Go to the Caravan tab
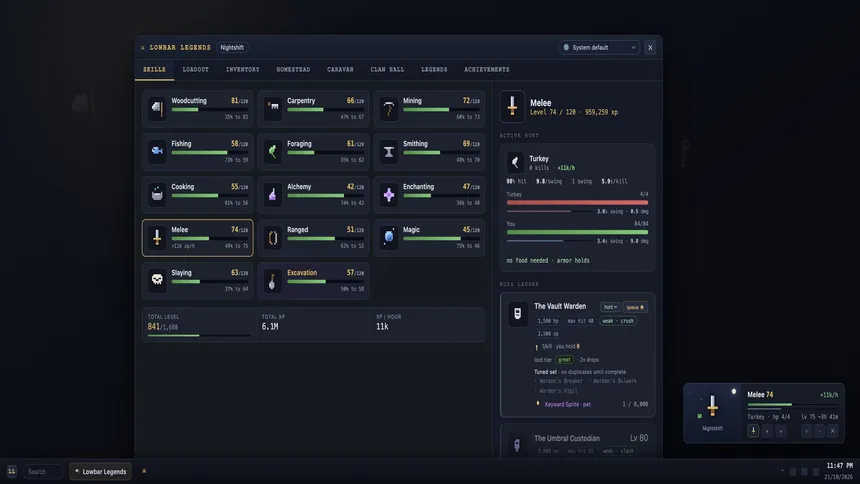 tap(340, 70)
